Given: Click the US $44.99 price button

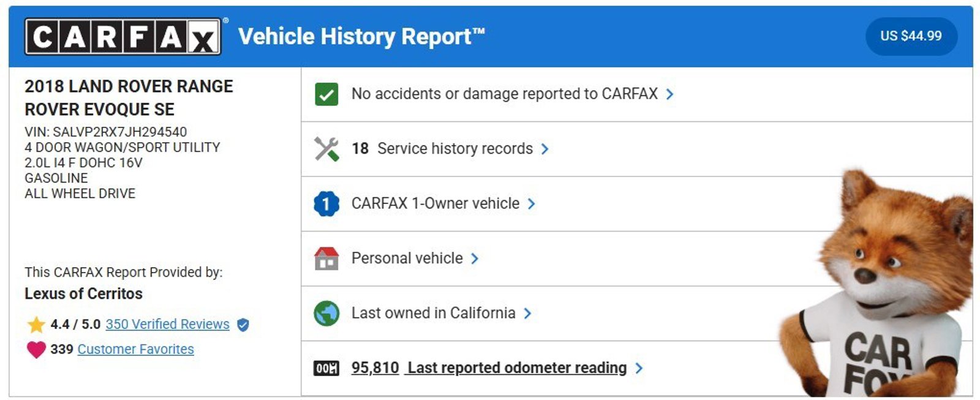Looking at the screenshot, I should (x=911, y=36).
